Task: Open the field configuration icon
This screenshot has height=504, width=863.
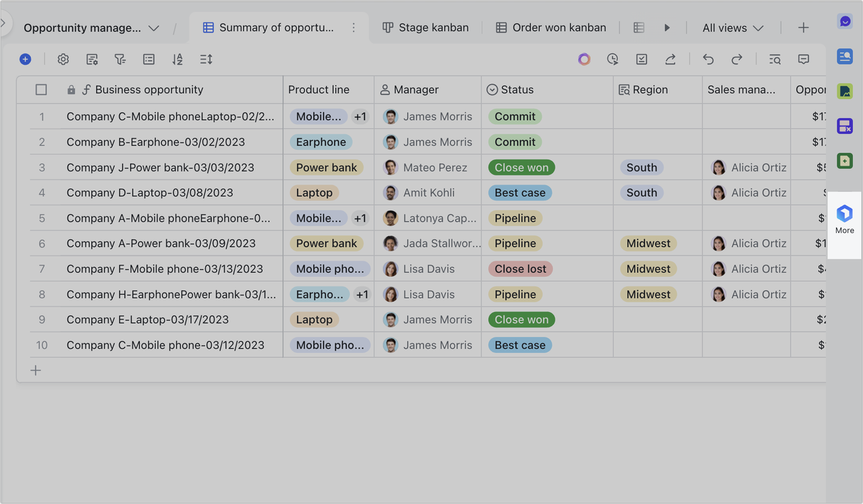Action: [x=92, y=59]
